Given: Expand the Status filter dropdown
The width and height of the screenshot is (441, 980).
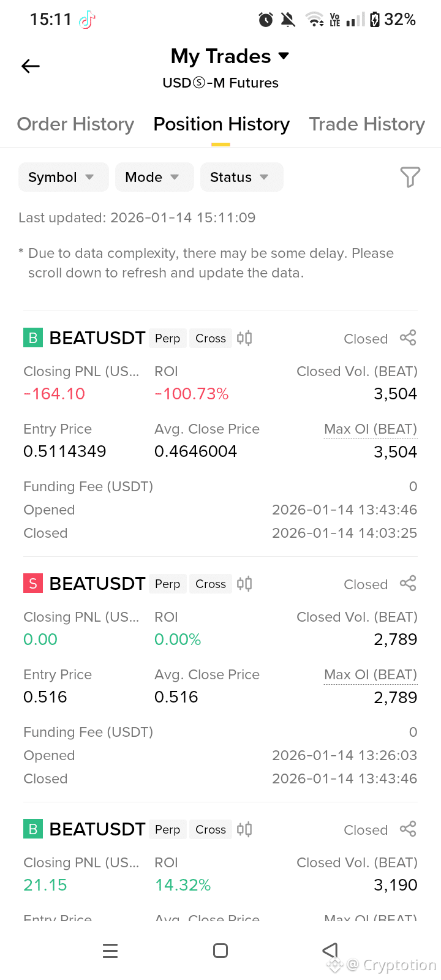Looking at the screenshot, I should [x=242, y=177].
